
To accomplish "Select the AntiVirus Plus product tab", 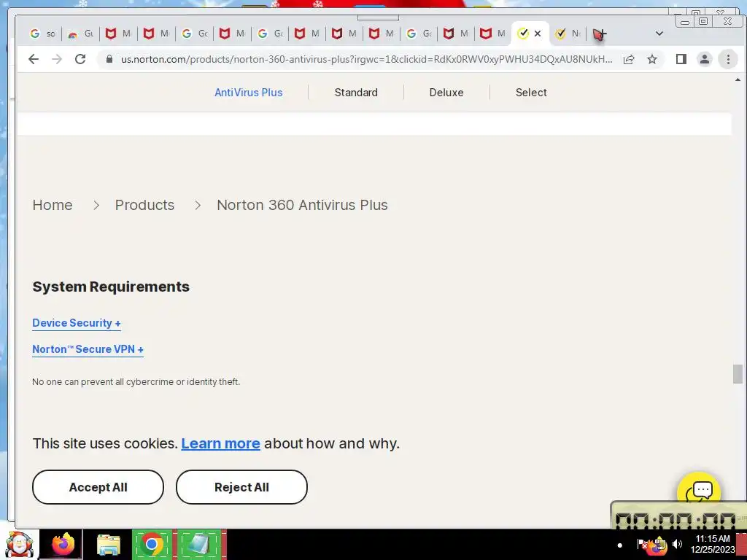I will tap(248, 93).
